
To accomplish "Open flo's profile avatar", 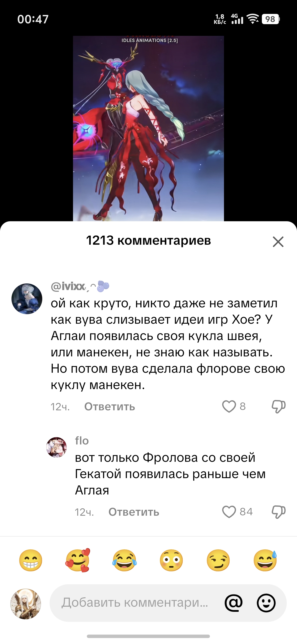I will click(x=57, y=447).
